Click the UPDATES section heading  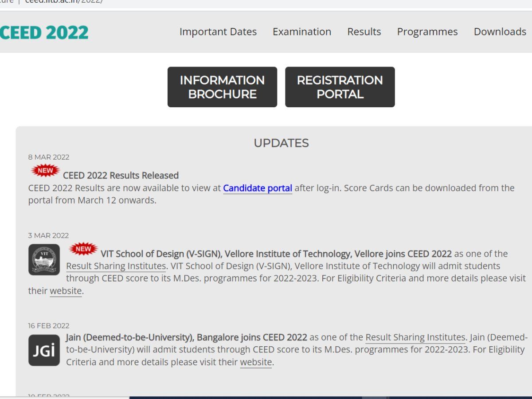point(281,143)
